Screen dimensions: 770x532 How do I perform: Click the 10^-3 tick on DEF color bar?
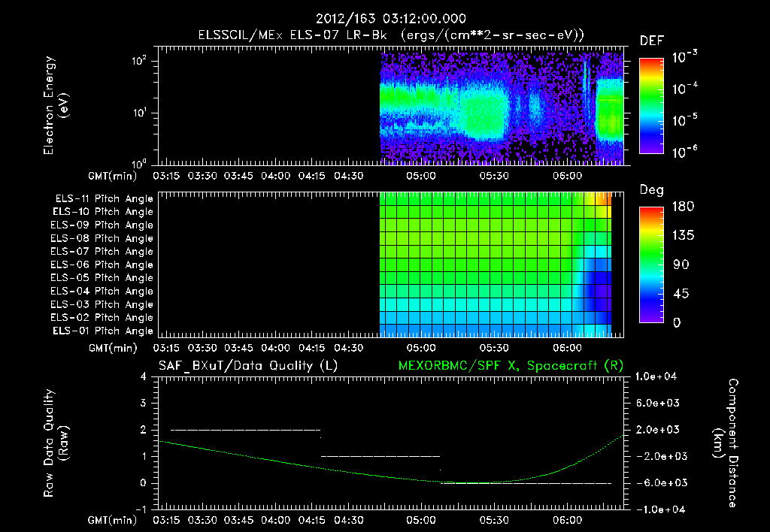point(684,57)
